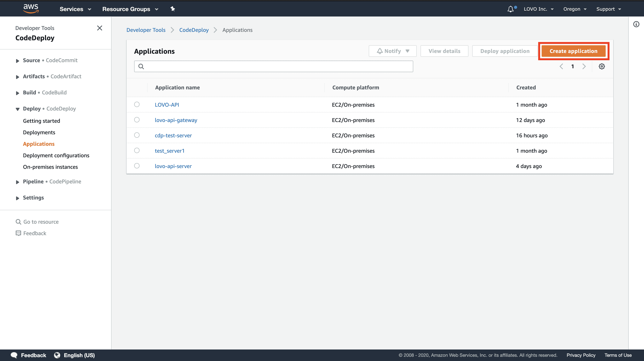Click the Compute platform column header

356,87
